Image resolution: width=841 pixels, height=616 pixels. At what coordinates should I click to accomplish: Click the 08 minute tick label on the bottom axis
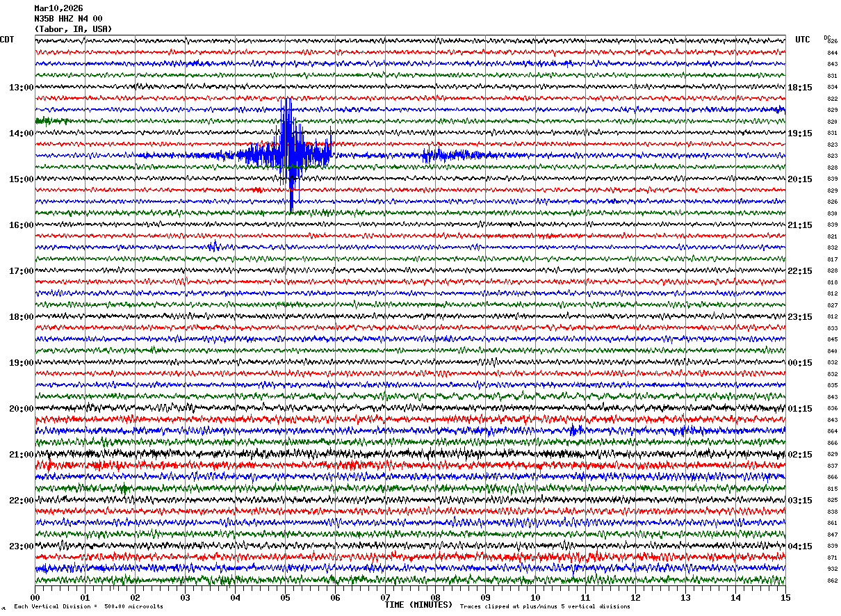click(x=435, y=597)
